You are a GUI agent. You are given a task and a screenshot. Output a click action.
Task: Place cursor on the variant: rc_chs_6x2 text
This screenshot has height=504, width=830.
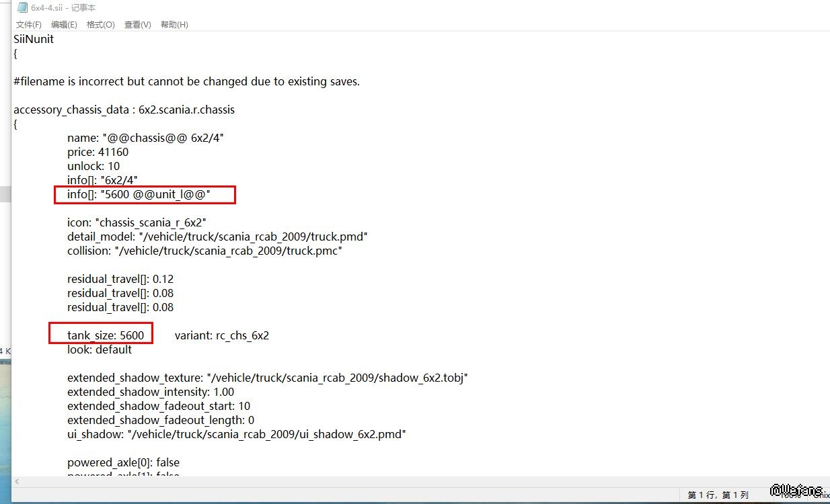tap(221, 335)
